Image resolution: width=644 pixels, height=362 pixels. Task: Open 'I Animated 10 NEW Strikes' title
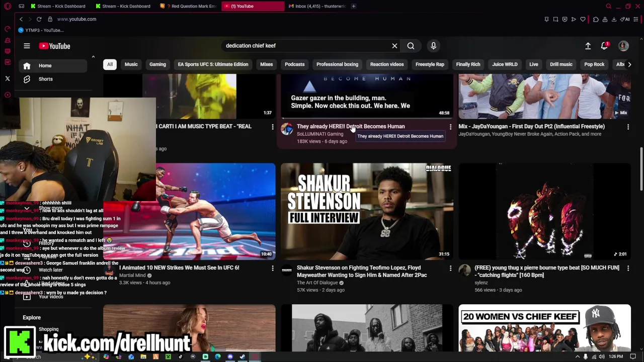point(179,268)
